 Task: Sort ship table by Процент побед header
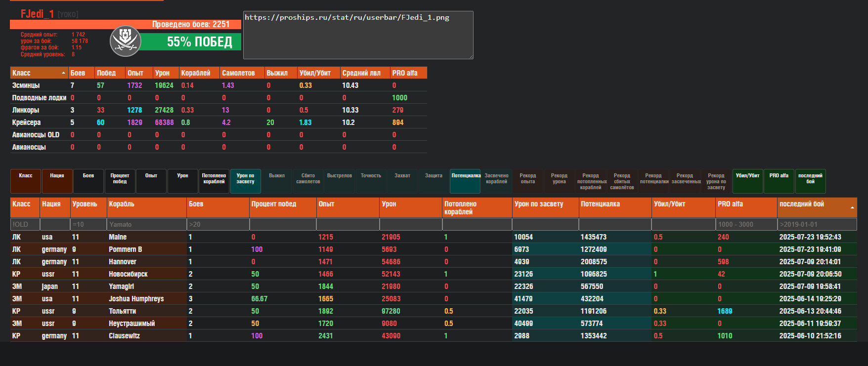pyautogui.click(x=282, y=207)
